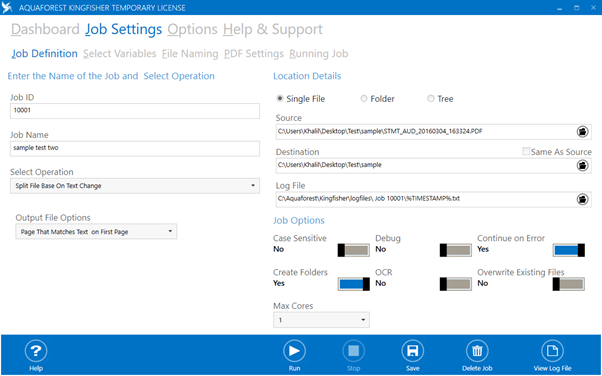This screenshot has width=602, height=376.
Task: Open the Max Cores dropdown
Action: point(321,320)
